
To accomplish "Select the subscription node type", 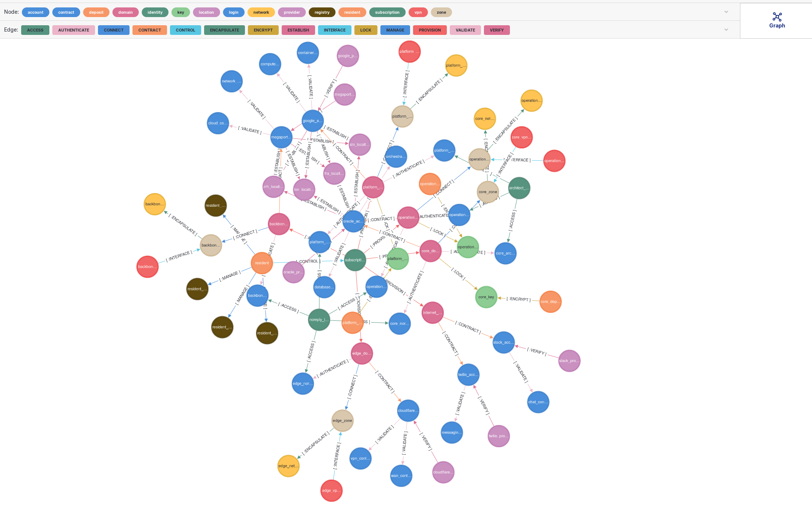I will pyautogui.click(x=385, y=12).
